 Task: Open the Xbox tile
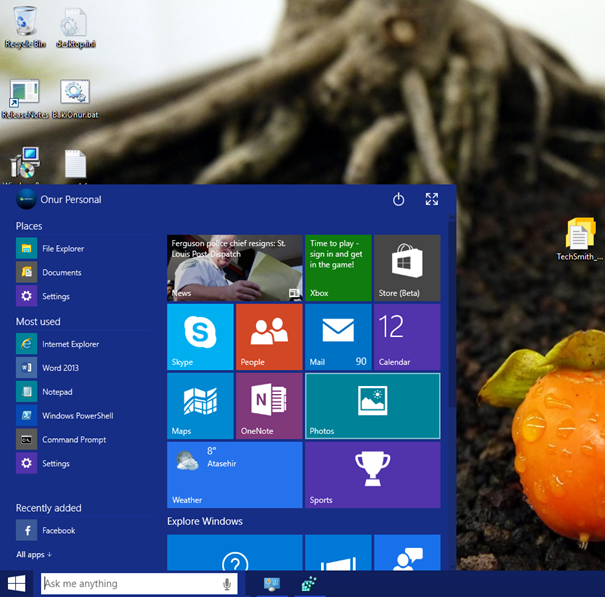(338, 268)
